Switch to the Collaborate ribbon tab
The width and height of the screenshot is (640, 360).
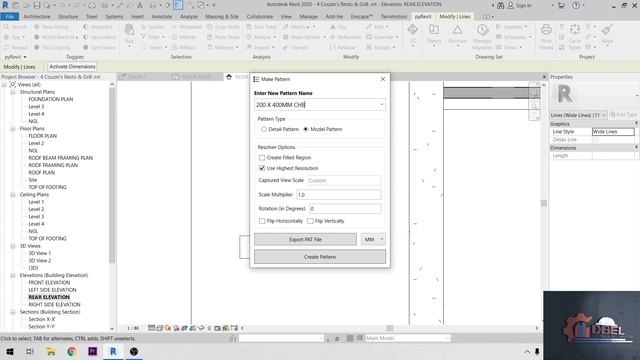(260, 17)
